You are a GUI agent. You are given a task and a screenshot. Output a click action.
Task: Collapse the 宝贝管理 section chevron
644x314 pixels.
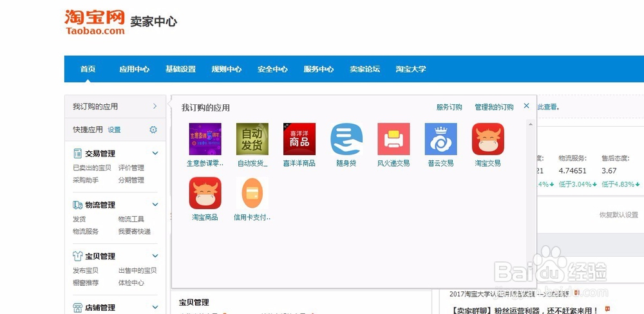(x=155, y=255)
